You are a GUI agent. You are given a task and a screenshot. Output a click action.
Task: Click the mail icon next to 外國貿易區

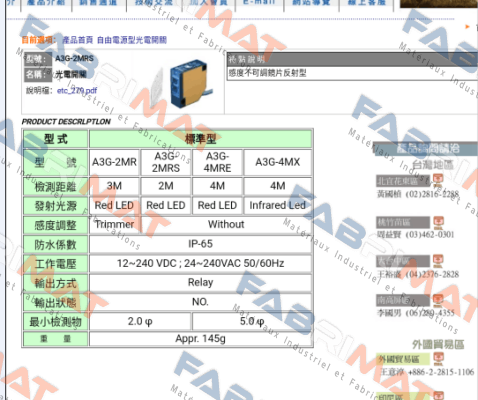pos(438,359)
